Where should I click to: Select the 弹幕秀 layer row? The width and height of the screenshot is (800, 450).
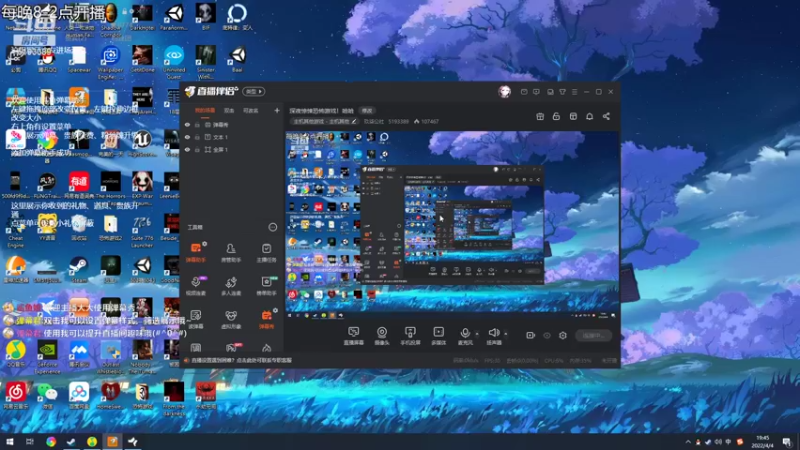click(232, 125)
